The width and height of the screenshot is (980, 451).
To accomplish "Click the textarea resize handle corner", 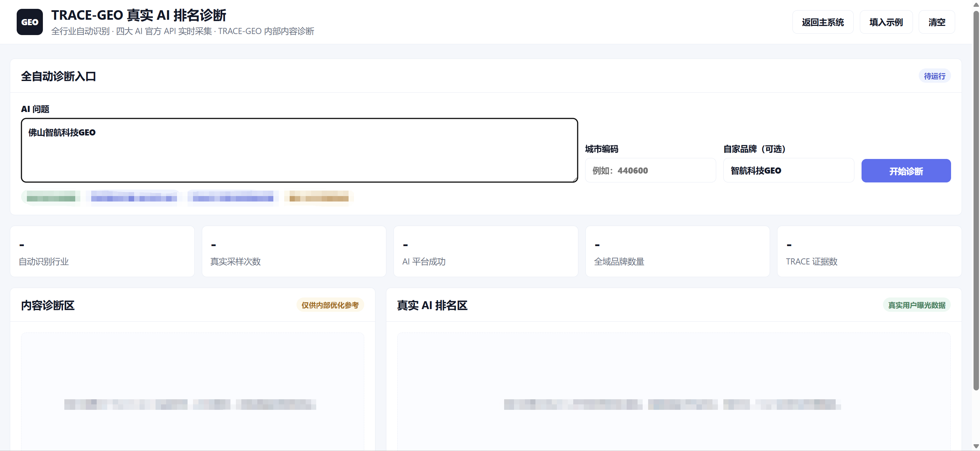I will pyautogui.click(x=575, y=179).
